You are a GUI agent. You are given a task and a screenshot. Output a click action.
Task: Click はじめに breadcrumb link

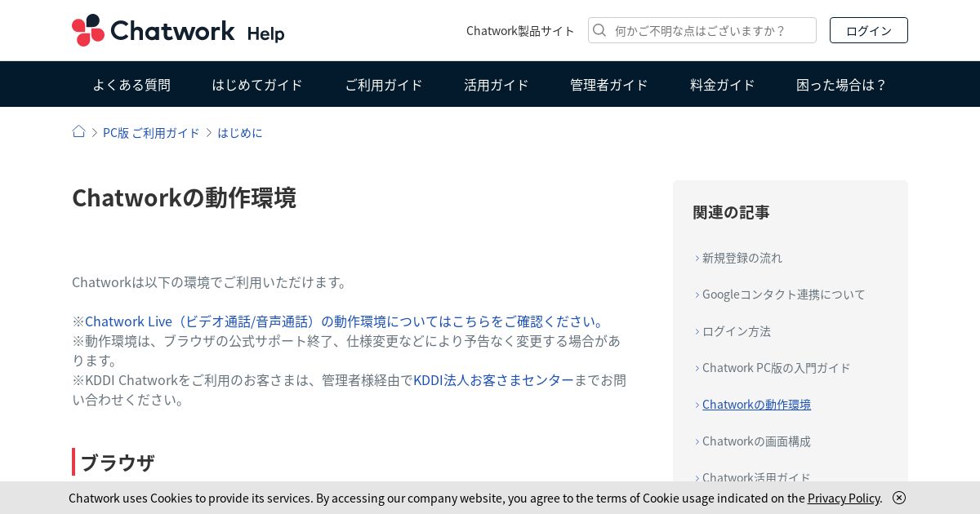pyautogui.click(x=240, y=132)
